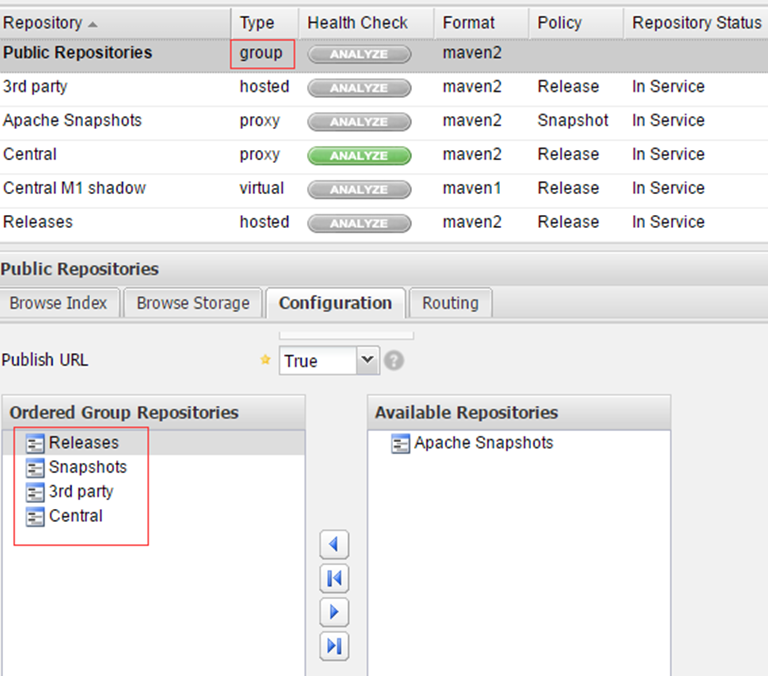Click the Central repository icon in ordered list
This screenshot has height=676, width=768.
click(35, 517)
